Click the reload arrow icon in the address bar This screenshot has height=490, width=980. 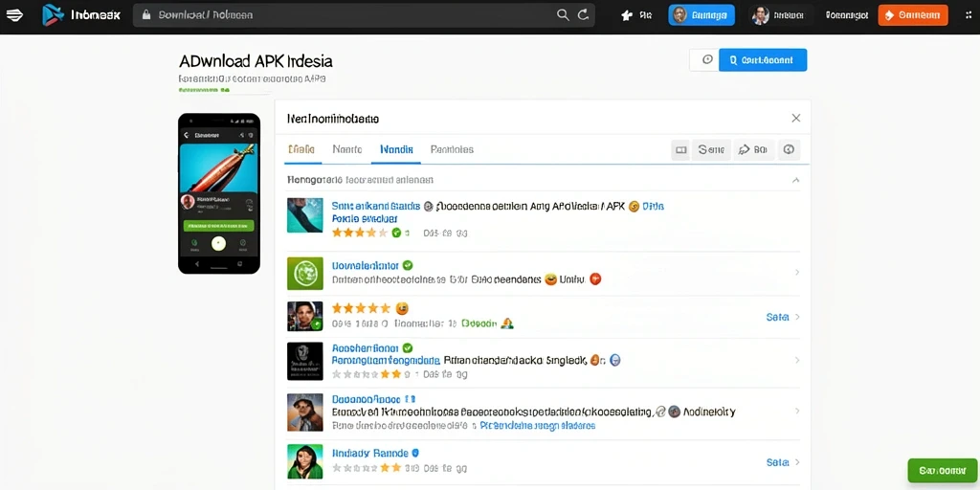coord(583,15)
